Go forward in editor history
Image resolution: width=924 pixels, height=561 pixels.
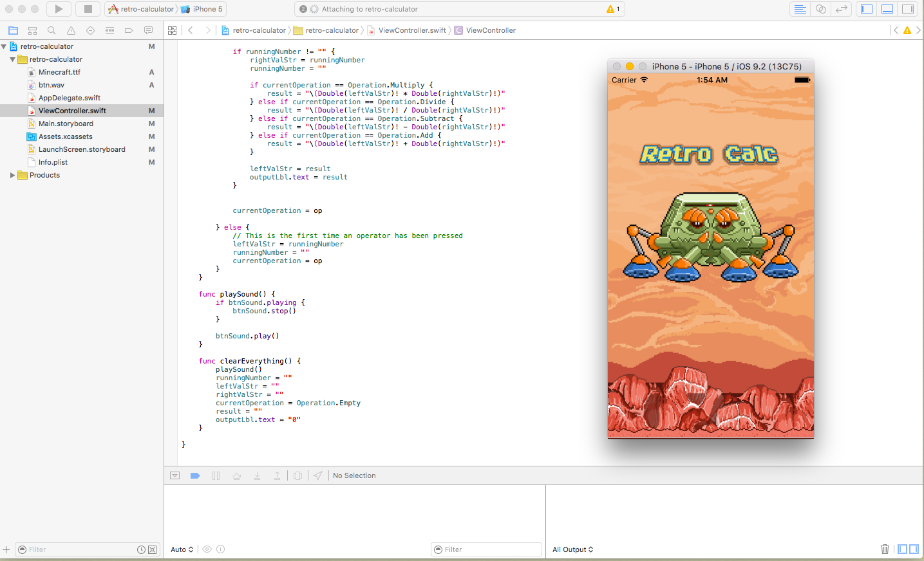pos(207,30)
